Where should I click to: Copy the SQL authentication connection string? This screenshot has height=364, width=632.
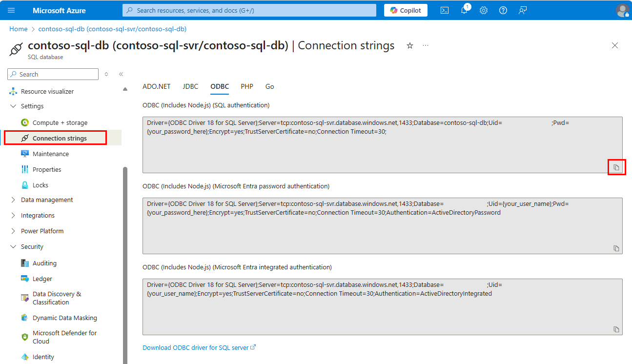coord(616,167)
